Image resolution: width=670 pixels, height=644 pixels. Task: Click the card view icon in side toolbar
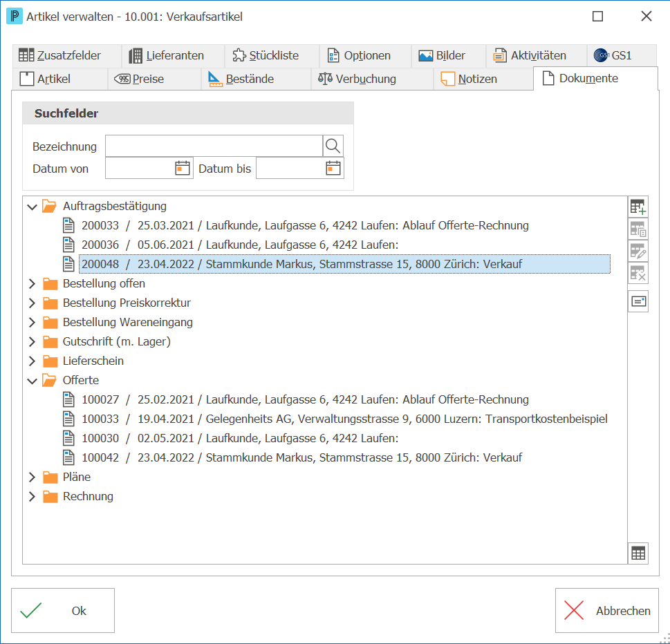tap(638, 301)
